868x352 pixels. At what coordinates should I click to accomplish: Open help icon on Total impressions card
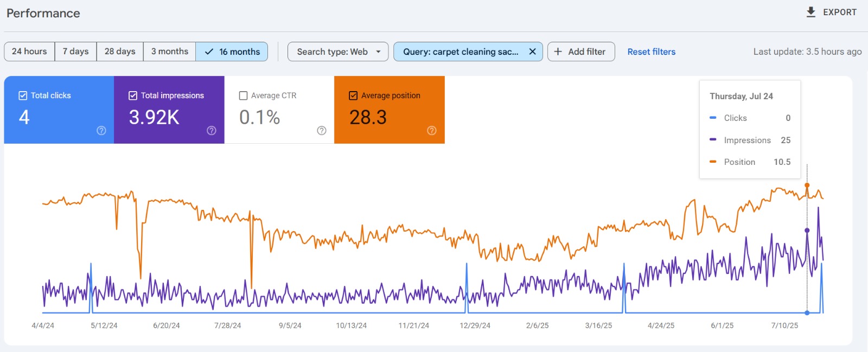(212, 131)
